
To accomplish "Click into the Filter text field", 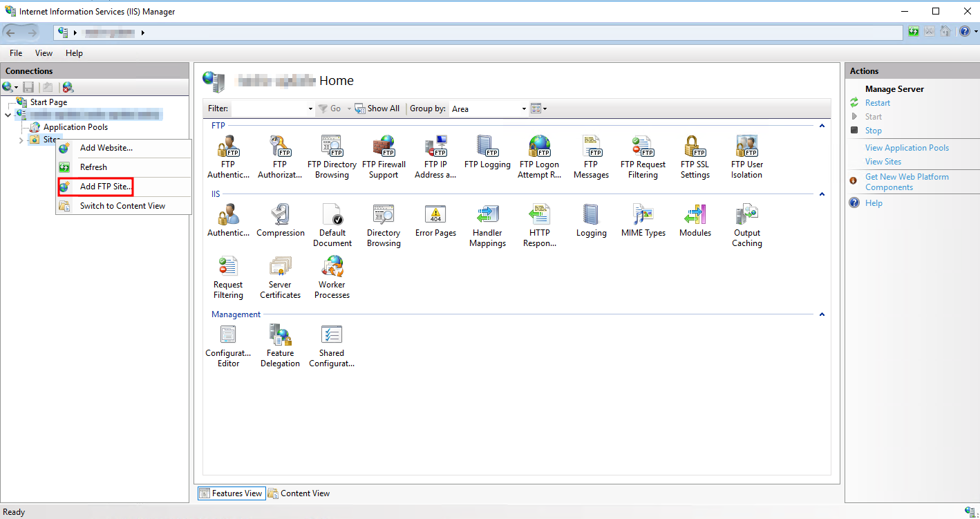I will click(x=268, y=109).
